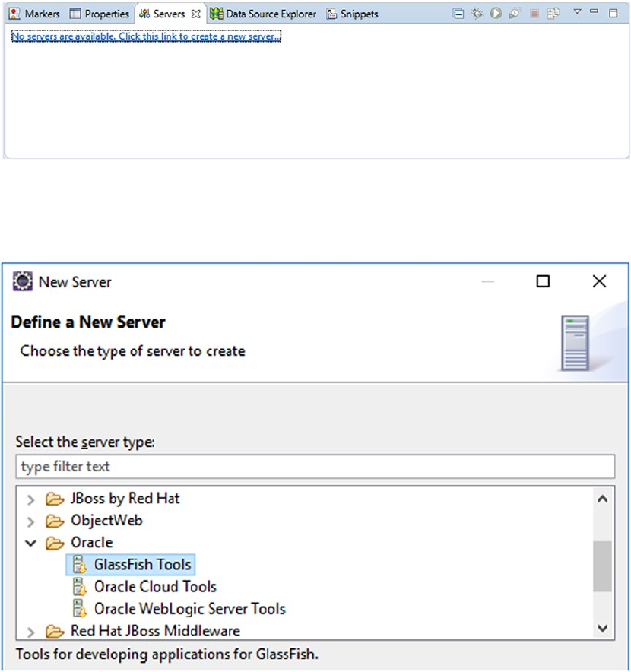Image resolution: width=631 pixels, height=672 pixels.
Task: Close the New Server dialog
Action: click(x=599, y=281)
